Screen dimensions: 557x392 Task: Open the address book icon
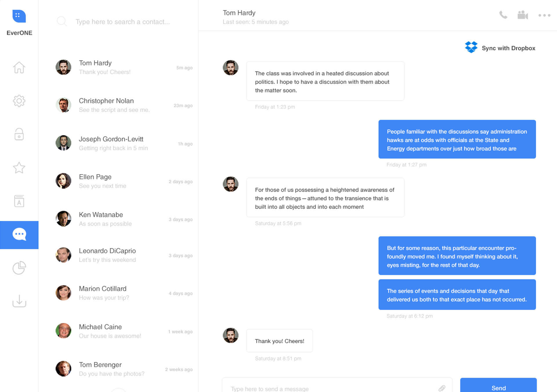pos(19,201)
